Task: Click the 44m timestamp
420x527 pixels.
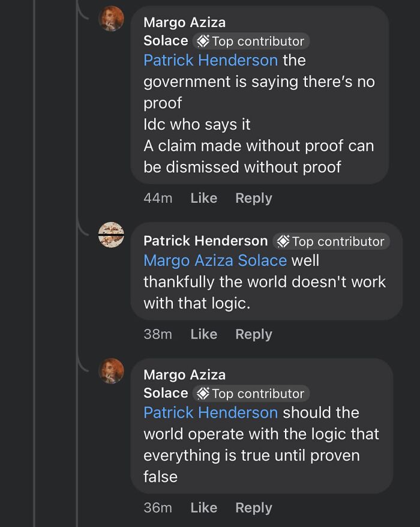Action: (158, 198)
